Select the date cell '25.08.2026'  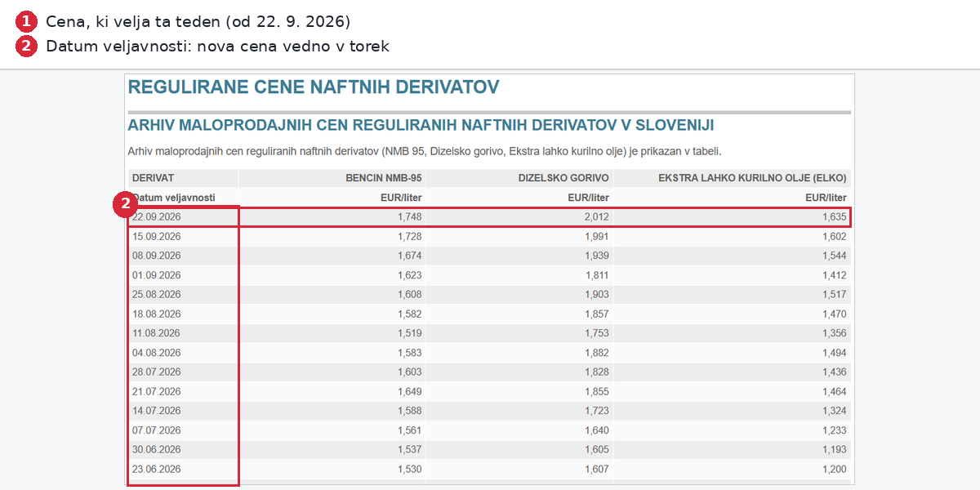coord(157,294)
